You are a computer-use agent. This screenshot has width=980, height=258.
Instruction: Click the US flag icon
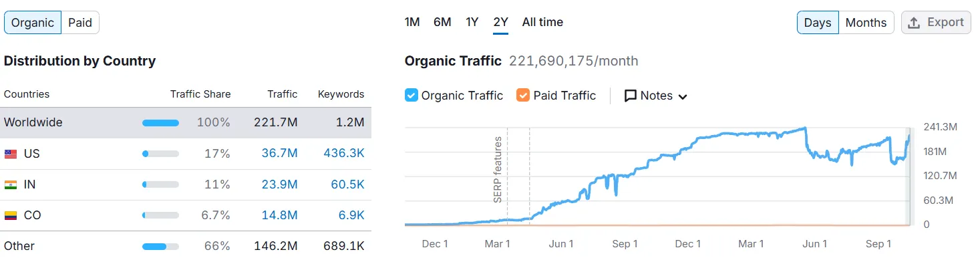coord(11,154)
